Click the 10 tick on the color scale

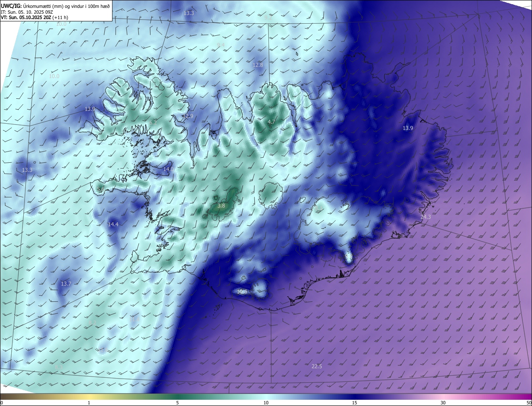pyautogui.click(x=266, y=403)
